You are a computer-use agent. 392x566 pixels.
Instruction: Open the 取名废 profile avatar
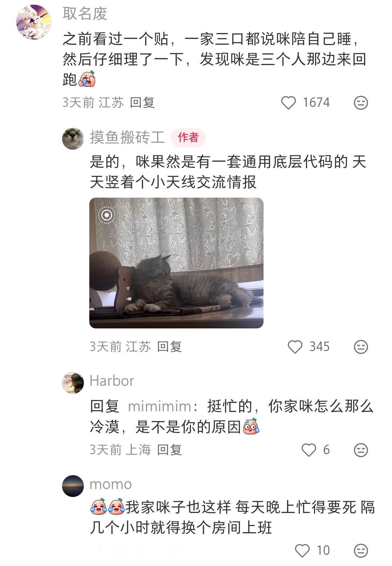[34, 22]
